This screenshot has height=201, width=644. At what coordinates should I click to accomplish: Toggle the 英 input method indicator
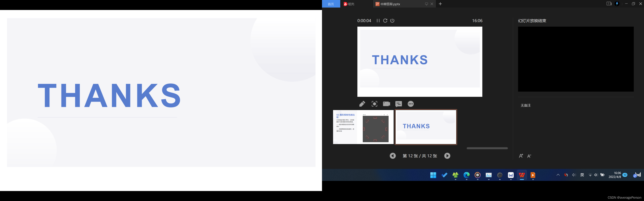[582, 175]
